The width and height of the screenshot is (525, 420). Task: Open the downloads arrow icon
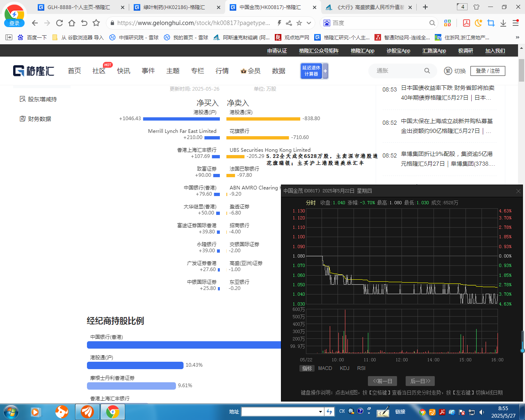pyautogui.click(x=503, y=23)
